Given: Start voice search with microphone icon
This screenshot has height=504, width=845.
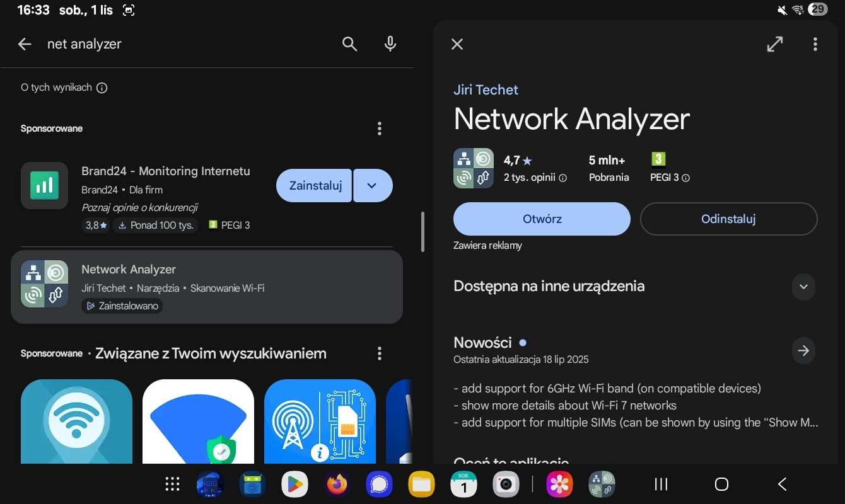Looking at the screenshot, I should point(390,44).
